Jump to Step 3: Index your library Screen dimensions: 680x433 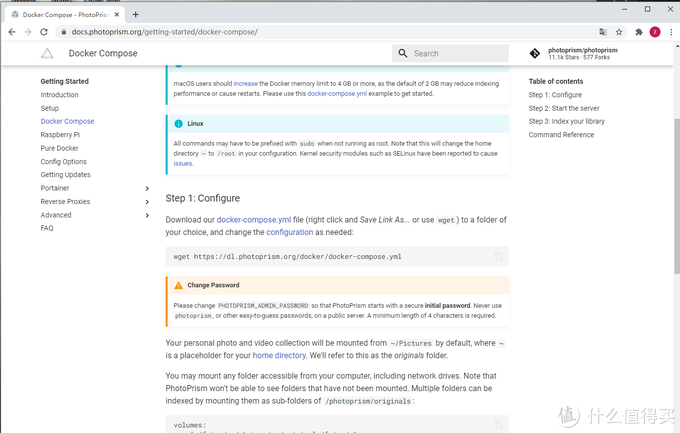click(x=566, y=121)
